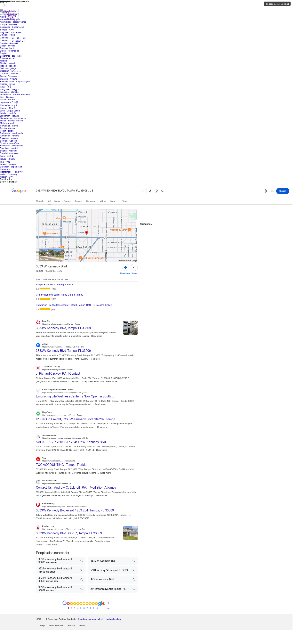Switch to AI Mode tab

point(40,201)
